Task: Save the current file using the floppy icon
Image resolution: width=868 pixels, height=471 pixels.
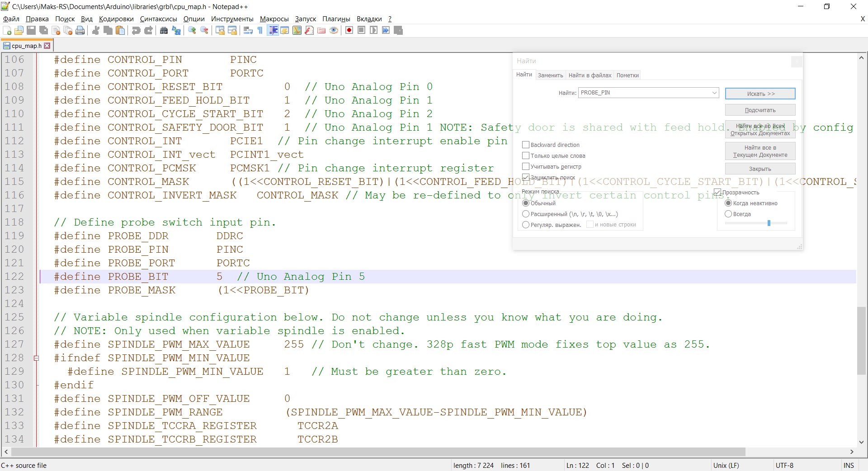Action: point(31,30)
